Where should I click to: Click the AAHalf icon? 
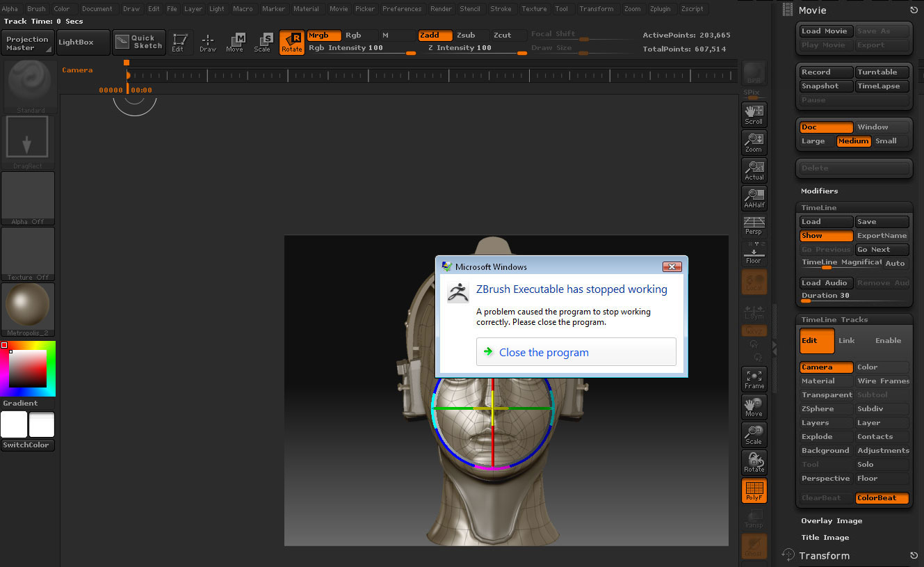(754, 198)
